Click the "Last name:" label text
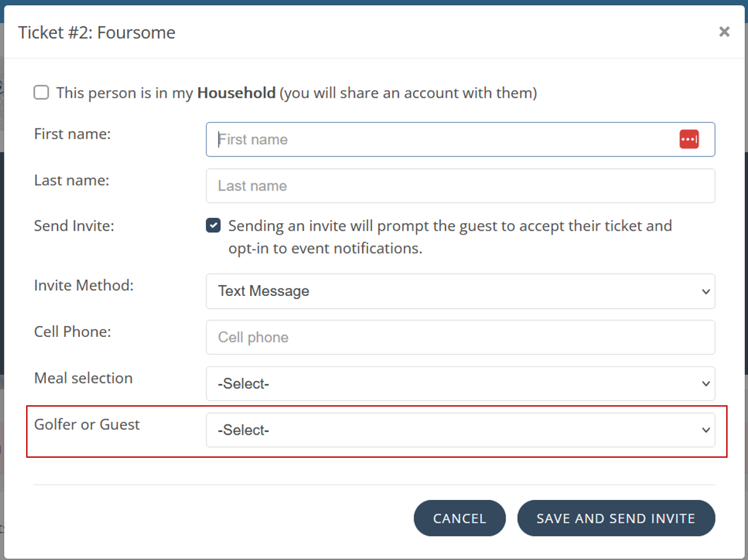Image resolution: width=748 pixels, height=560 pixels. [72, 181]
